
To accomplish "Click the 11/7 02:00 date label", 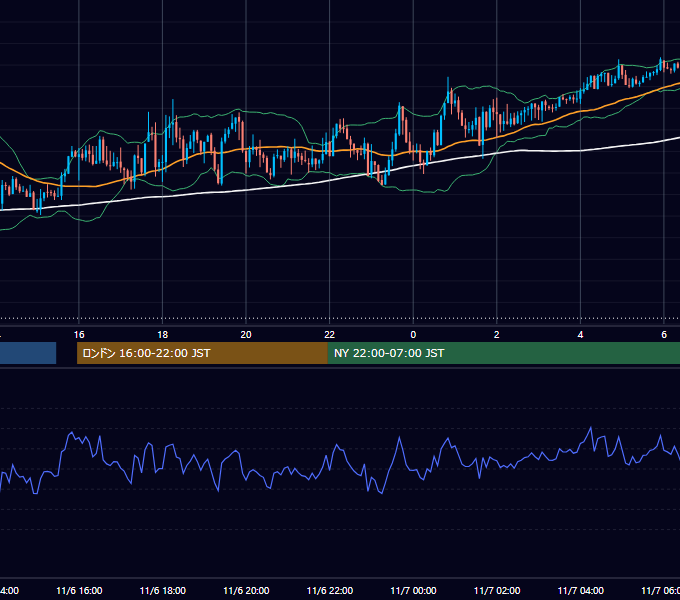I will pos(497,591).
